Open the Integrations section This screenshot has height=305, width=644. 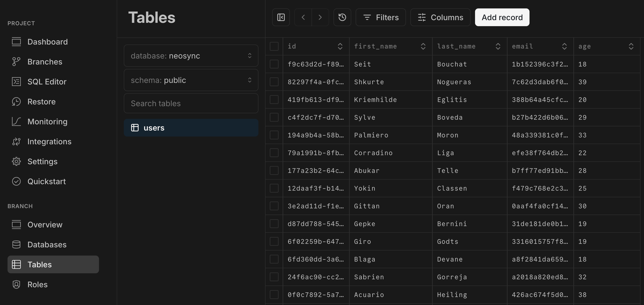[49, 141]
